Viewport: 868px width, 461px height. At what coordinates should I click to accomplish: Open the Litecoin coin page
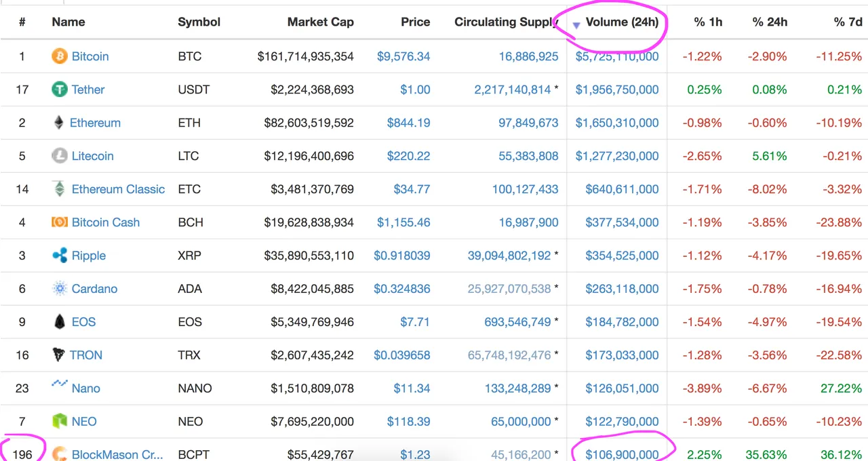tap(93, 156)
